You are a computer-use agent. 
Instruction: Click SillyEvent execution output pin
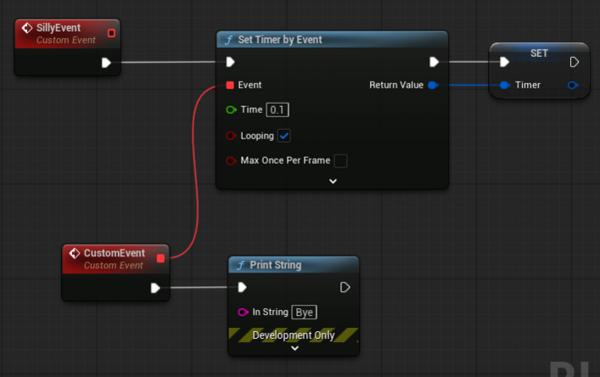106,62
